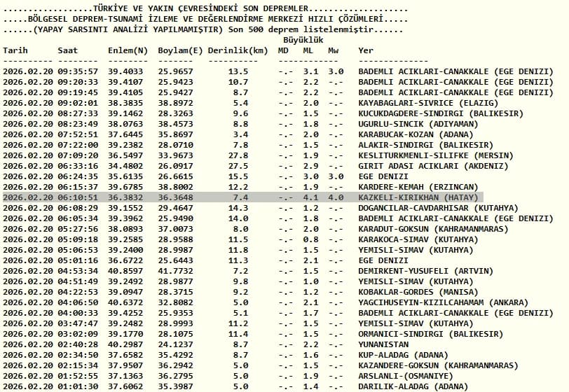Click the Yer column header
The height and width of the screenshot is (392, 569).
coord(366,50)
